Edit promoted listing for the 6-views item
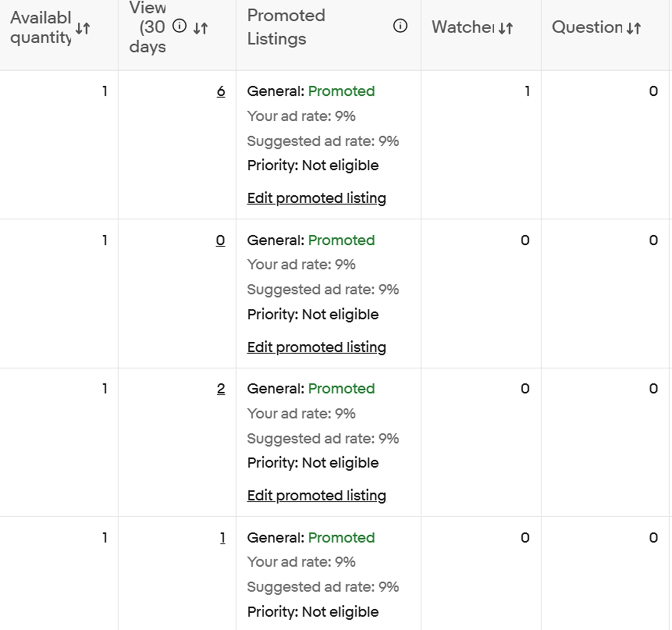The width and height of the screenshot is (672, 630). coord(316,198)
